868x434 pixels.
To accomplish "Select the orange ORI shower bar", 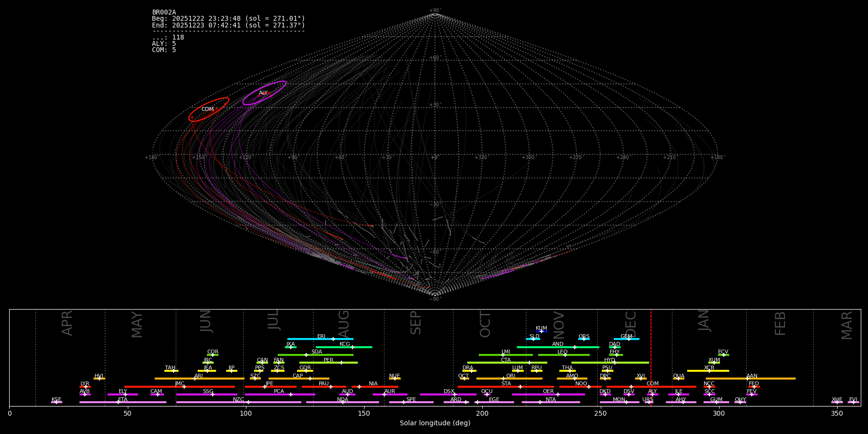I will tap(509, 379).
